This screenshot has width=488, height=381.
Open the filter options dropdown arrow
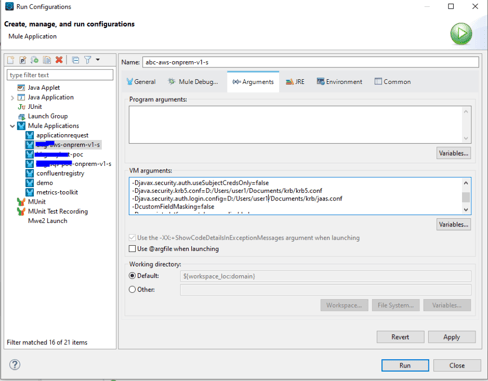(98, 60)
